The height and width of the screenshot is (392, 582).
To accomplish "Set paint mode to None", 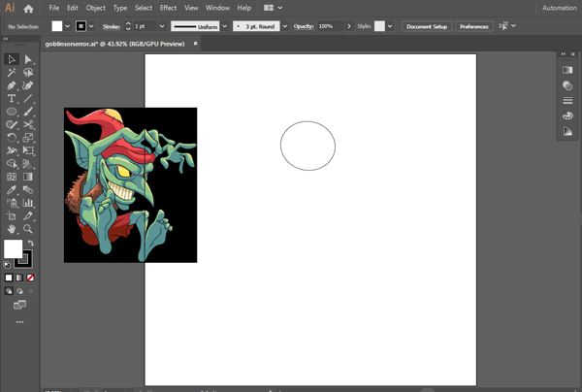I will pos(30,278).
